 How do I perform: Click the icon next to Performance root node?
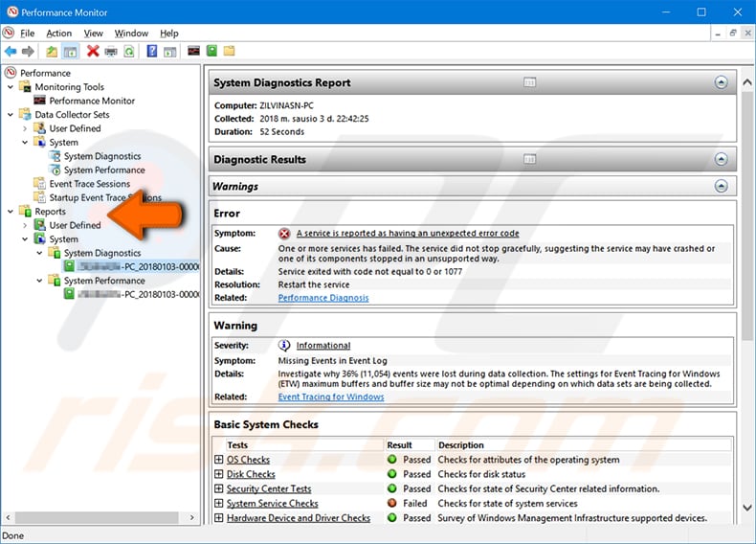11,73
